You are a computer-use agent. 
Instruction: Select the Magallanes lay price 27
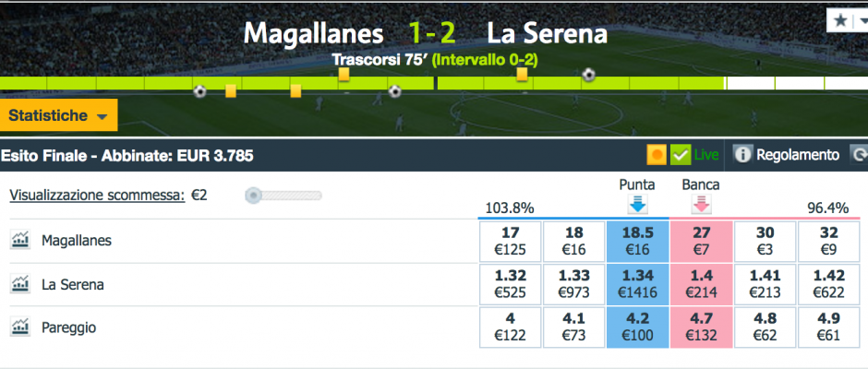tap(702, 241)
